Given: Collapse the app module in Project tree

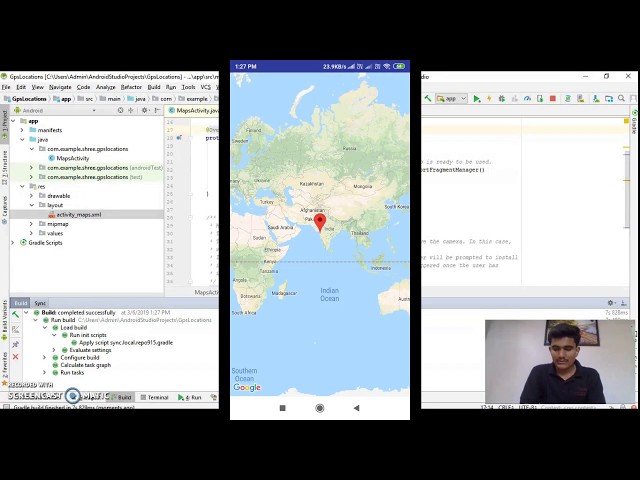Looking at the screenshot, I should click(13, 121).
